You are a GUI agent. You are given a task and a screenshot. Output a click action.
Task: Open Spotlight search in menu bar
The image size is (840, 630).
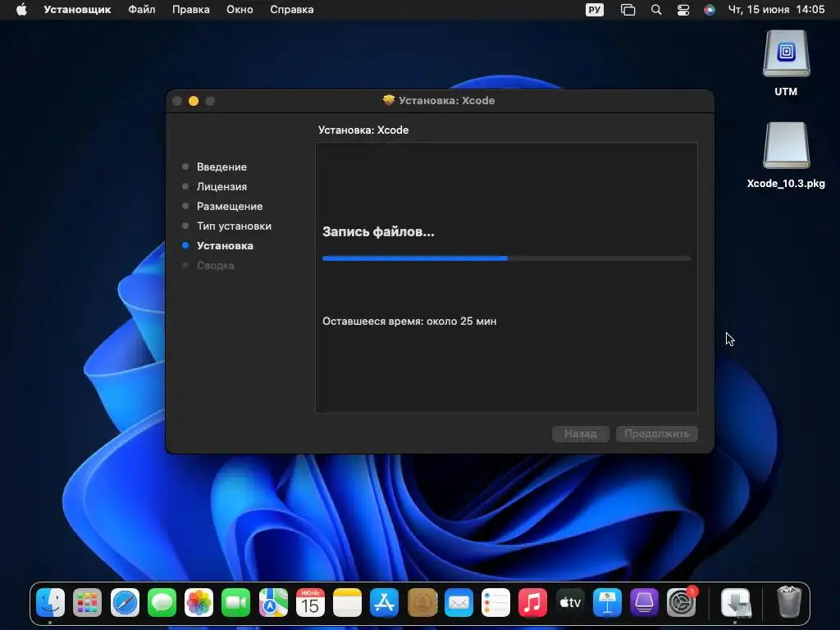[x=655, y=10]
